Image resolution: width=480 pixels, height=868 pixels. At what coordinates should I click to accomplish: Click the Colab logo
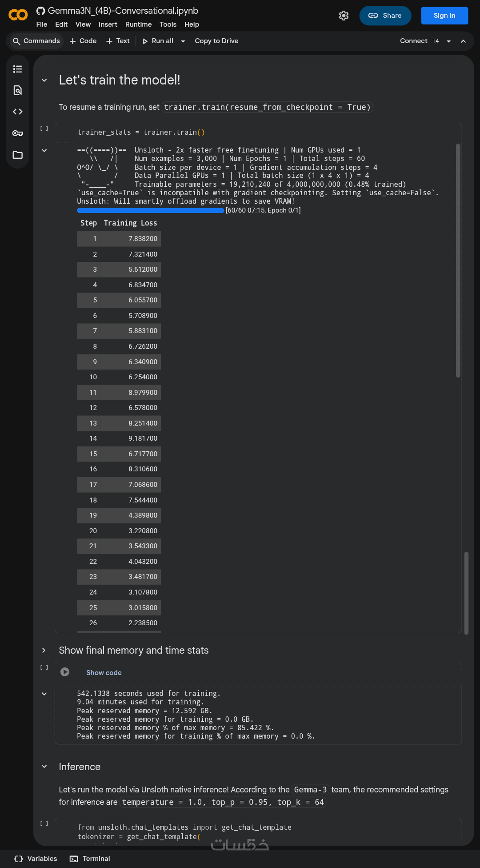click(x=18, y=15)
